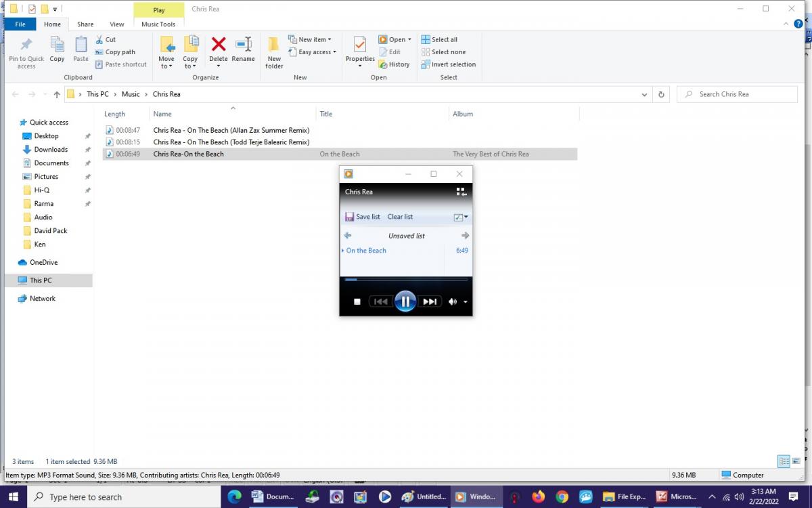The image size is (812, 508).
Task: Delete the selected file with the red X
Action: [219, 49]
